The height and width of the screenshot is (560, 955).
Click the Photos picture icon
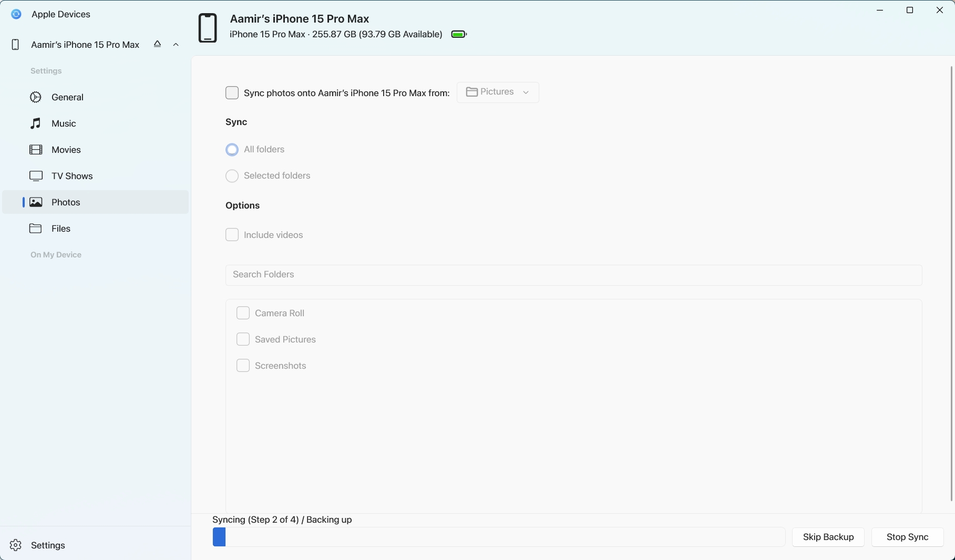coord(36,202)
